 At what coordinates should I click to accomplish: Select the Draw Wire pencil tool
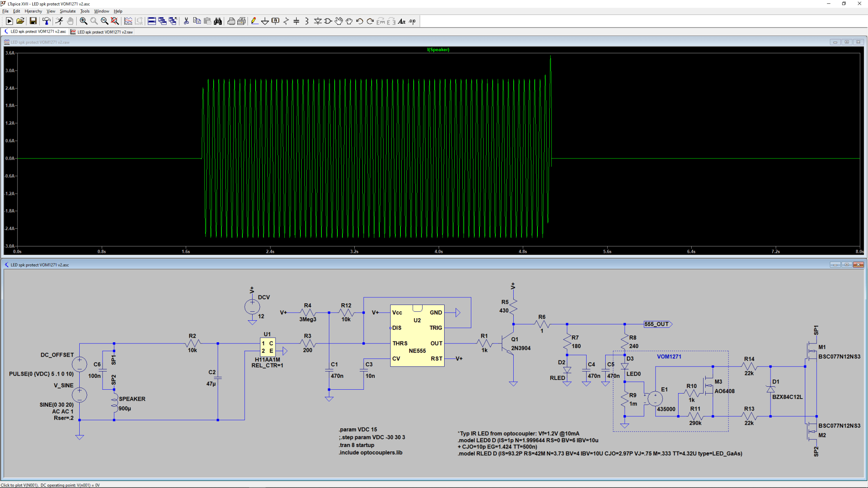254,21
